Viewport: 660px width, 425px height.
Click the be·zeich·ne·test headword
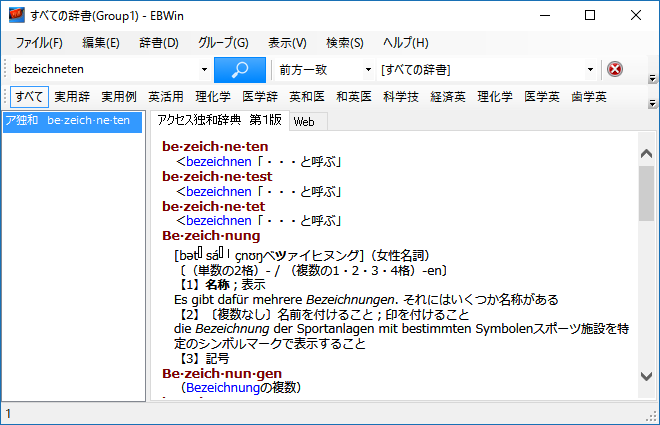(x=217, y=176)
